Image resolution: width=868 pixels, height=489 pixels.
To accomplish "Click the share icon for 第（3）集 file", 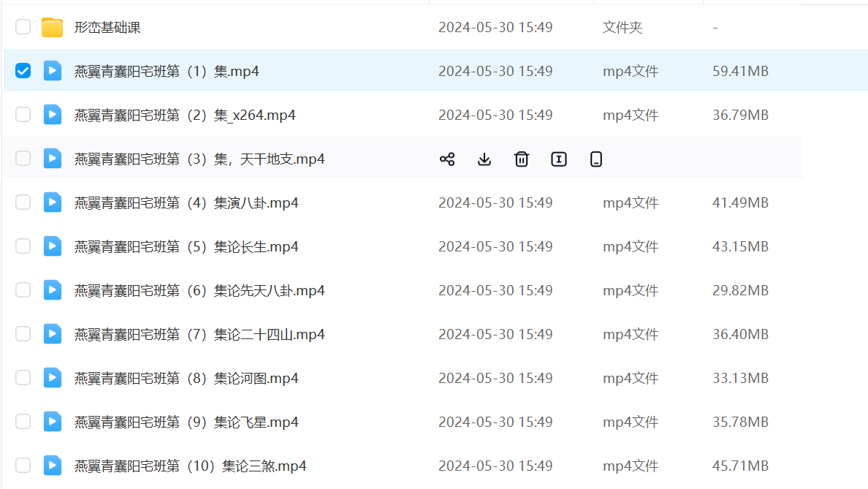I will point(447,159).
